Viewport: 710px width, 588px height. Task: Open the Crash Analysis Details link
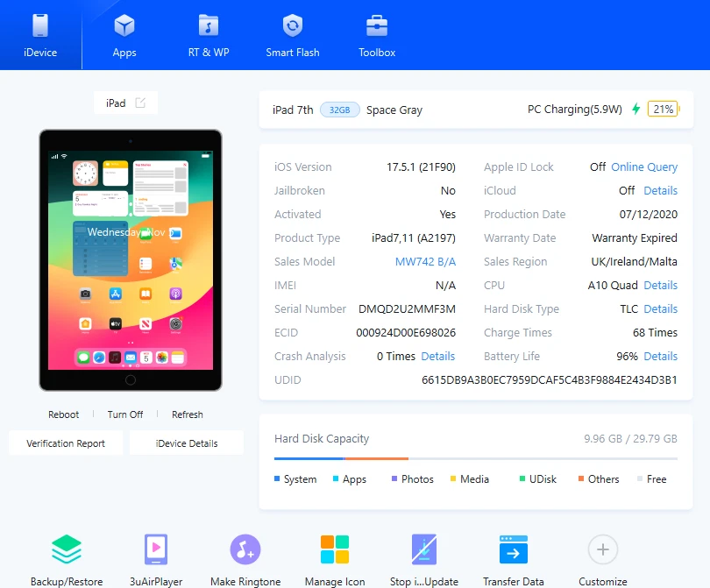(x=438, y=357)
